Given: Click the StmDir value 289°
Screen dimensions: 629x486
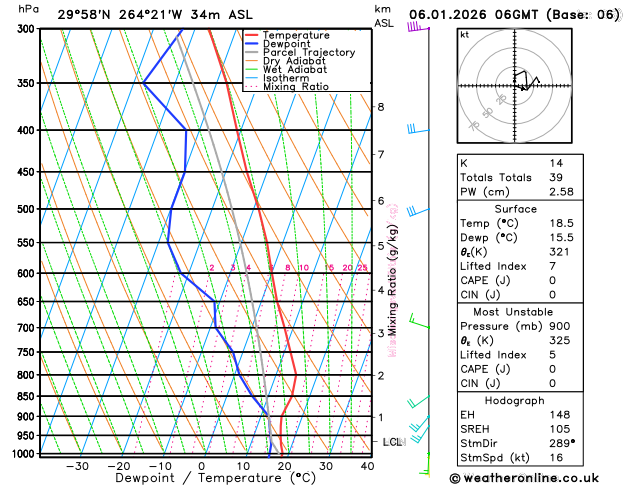Looking at the screenshot, I should pyautogui.click(x=562, y=443).
